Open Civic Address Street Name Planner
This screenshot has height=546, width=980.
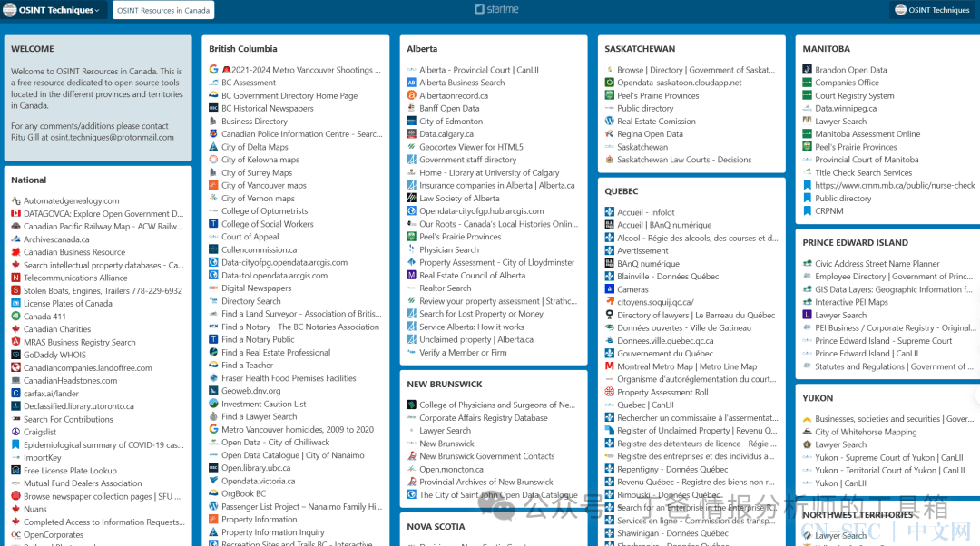click(x=877, y=264)
